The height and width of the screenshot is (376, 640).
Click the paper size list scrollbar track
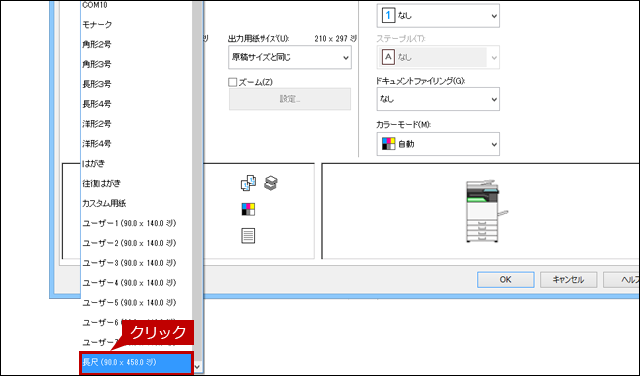(198, 180)
